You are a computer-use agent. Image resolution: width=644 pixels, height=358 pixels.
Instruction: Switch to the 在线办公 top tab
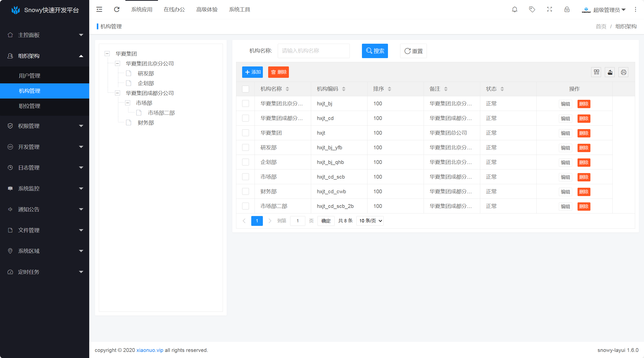pos(174,10)
